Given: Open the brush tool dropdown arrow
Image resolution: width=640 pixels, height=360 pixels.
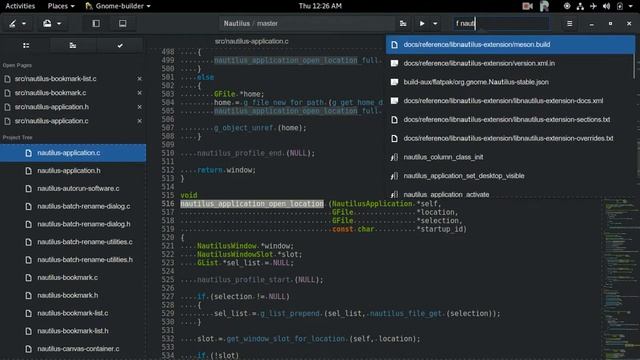Looking at the screenshot, I should tap(24, 24).
